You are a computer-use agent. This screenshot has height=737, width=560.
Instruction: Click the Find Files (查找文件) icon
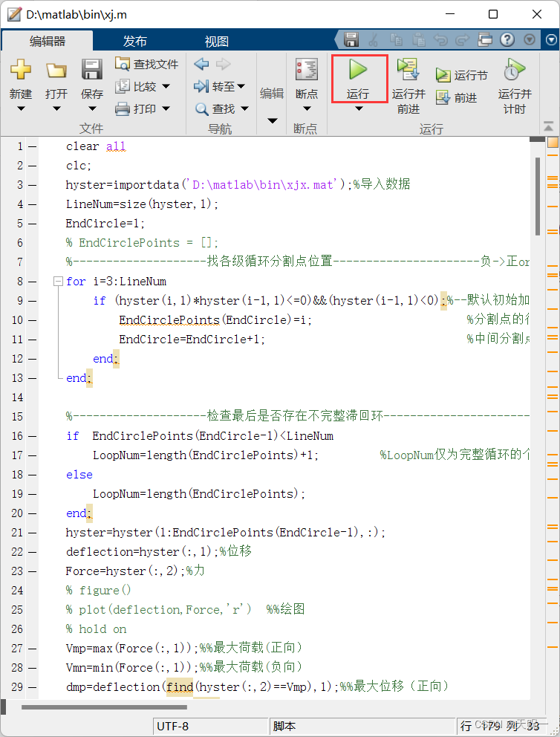pyautogui.click(x=123, y=63)
